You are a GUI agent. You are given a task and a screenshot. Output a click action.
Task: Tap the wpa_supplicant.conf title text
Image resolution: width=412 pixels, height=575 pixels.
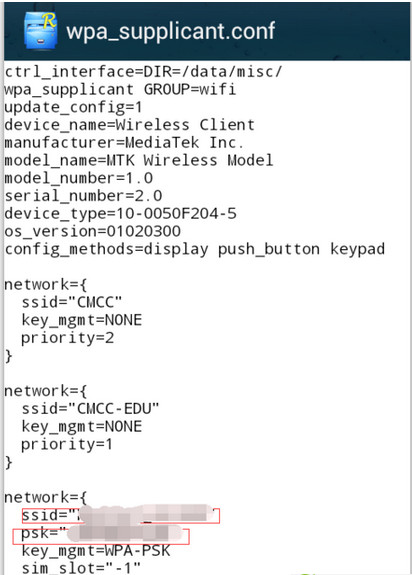[x=170, y=32]
